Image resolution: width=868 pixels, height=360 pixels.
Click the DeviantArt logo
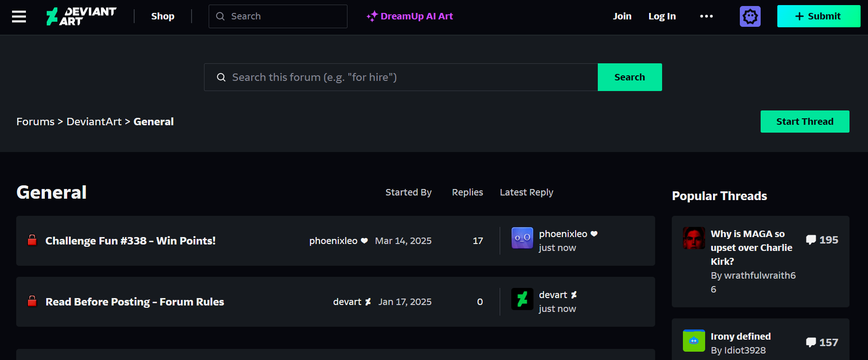coord(81,16)
